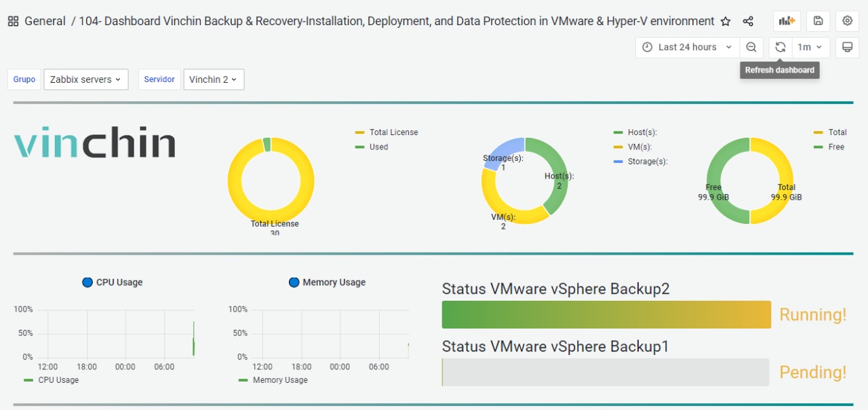Click the Refresh dashboard tooltip

point(780,70)
